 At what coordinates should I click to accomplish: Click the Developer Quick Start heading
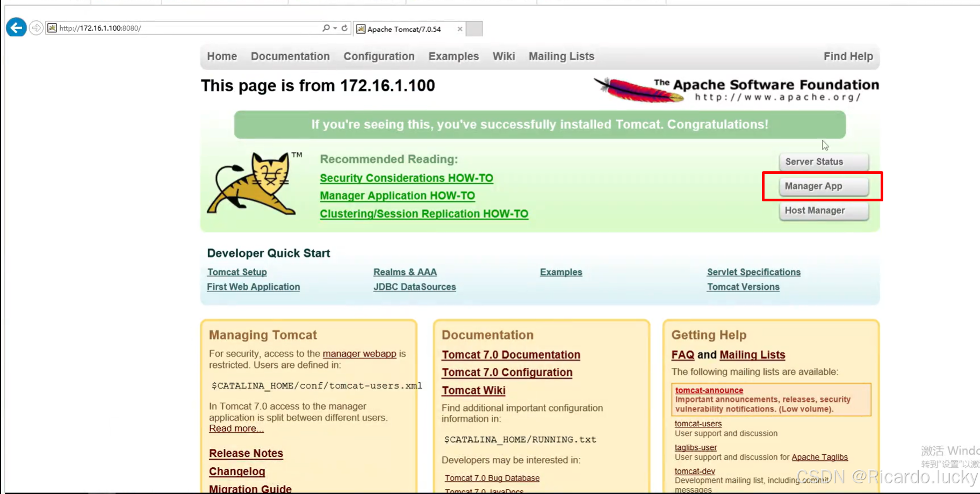(x=269, y=253)
